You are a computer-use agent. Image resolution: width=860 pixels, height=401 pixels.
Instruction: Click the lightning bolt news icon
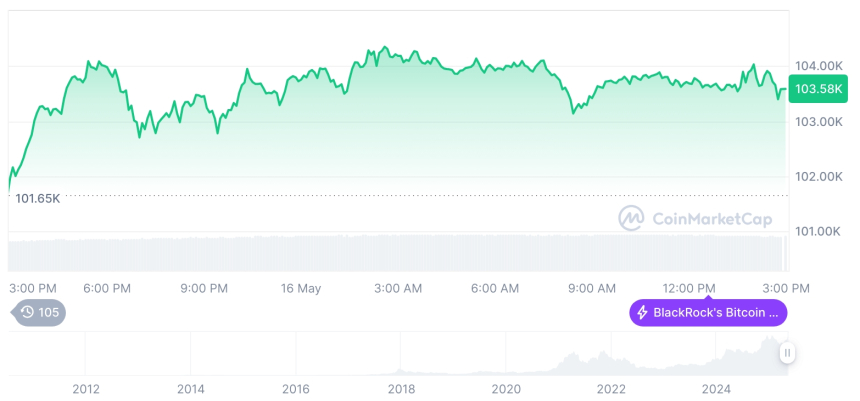click(x=642, y=313)
